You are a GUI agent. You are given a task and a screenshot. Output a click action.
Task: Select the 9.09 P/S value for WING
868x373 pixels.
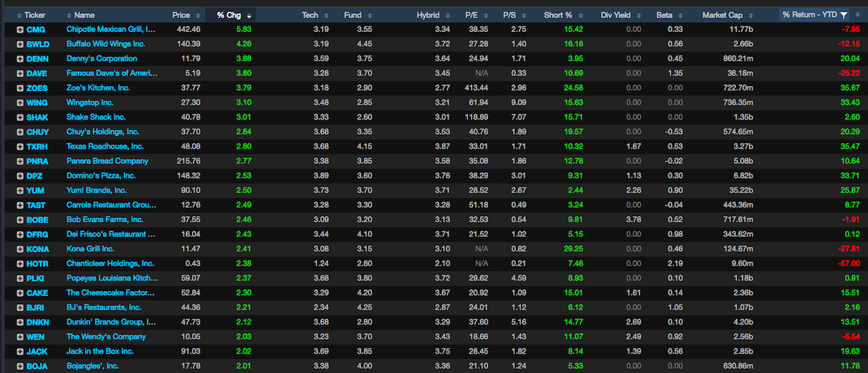[x=518, y=102]
